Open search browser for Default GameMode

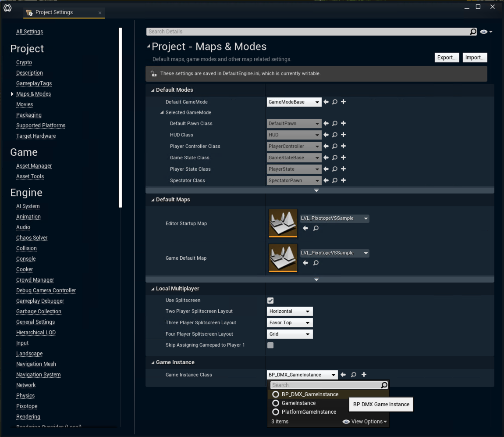(x=334, y=102)
